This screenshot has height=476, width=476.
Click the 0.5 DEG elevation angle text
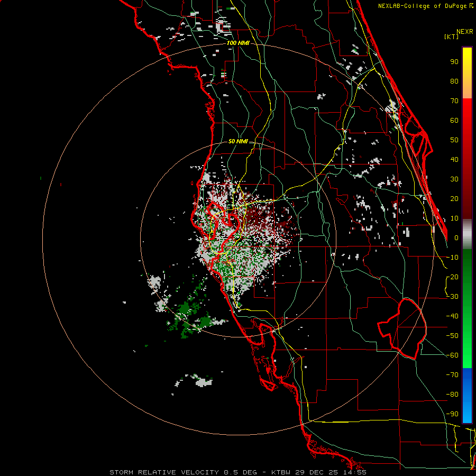[241, 472]
